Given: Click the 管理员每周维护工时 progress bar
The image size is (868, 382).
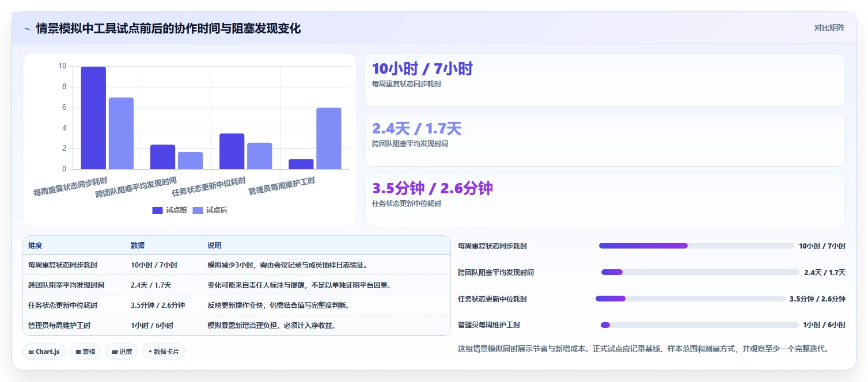Looking at the screenshot, I should click(x=700, y=325).
